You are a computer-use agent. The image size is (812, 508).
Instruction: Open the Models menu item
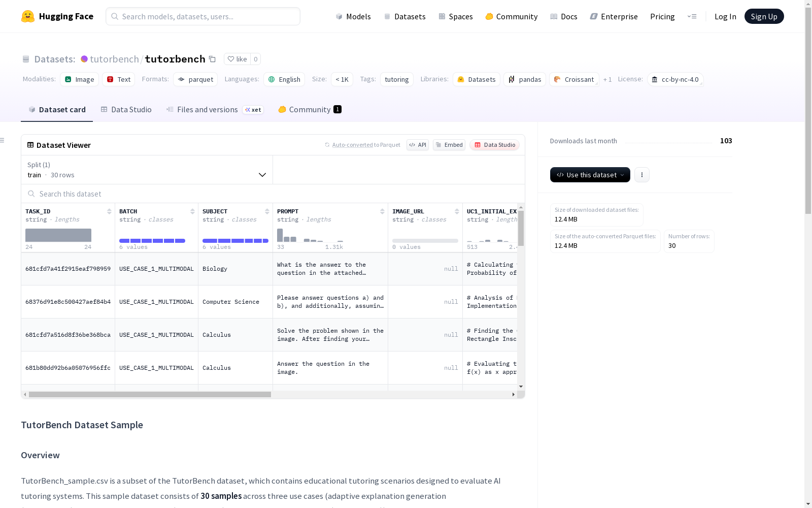(353, 16)
